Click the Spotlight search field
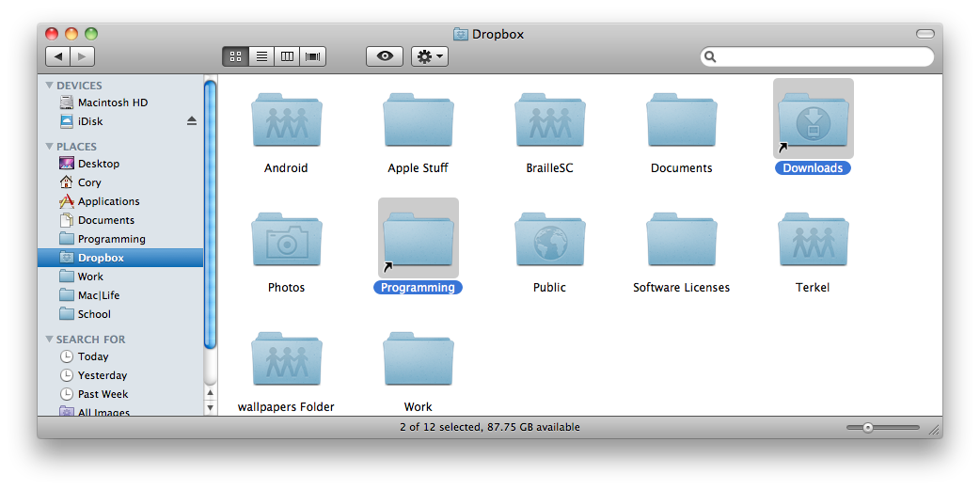This screenshot has height=490, width=980. pos(817,56)
